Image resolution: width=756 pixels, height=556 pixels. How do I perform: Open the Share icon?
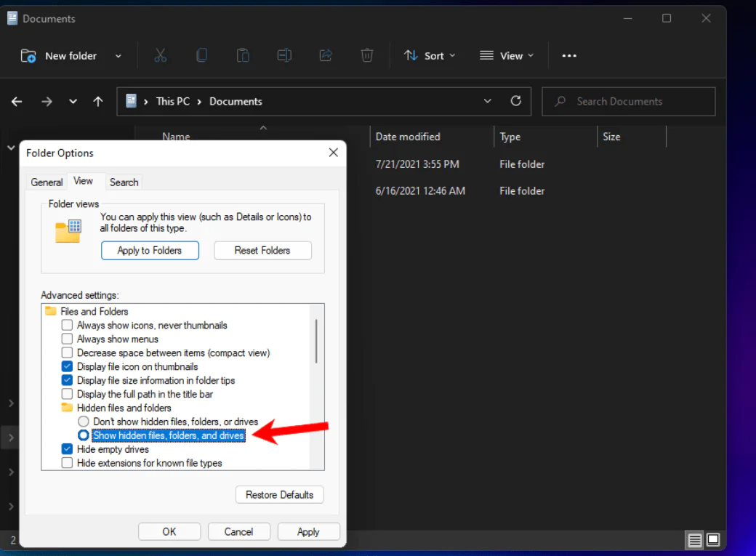click(326, 55)
